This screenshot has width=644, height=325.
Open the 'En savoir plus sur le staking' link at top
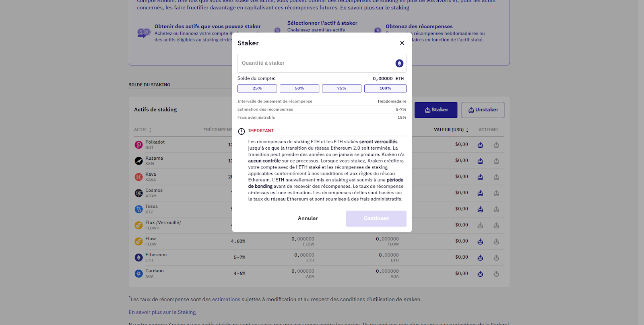point(375,8)
